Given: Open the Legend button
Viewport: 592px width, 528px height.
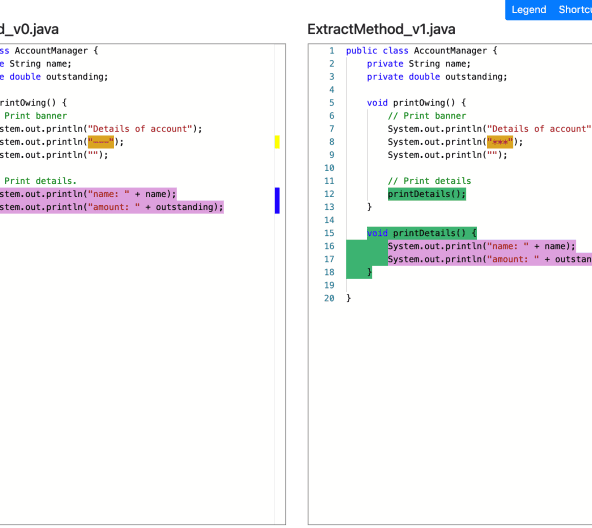Looking at the screenshot, I should pos(528,9).
